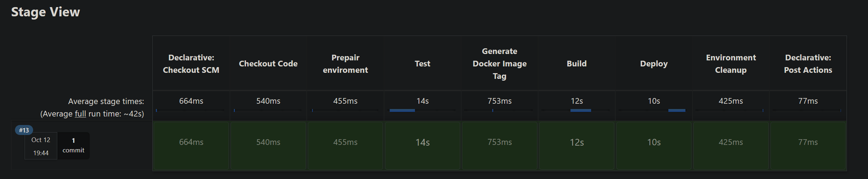Click the Deploy stage average progress bar
868x179 pixels.
coord(677,110)
